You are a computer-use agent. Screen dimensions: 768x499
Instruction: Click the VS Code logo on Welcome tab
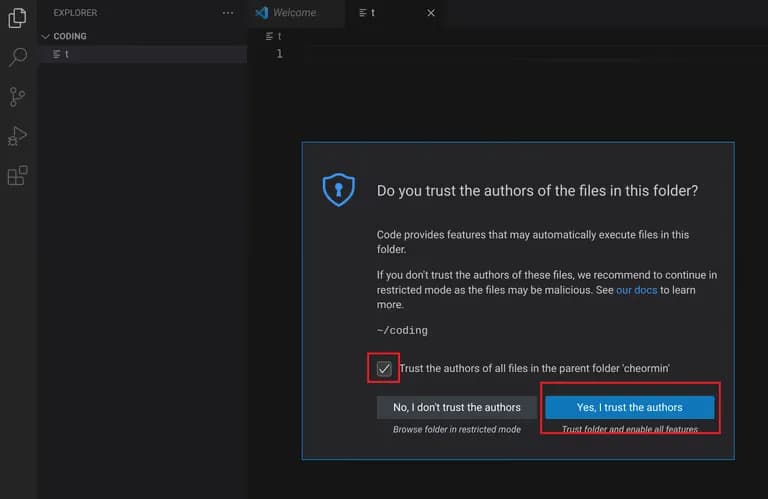[262, 13]
